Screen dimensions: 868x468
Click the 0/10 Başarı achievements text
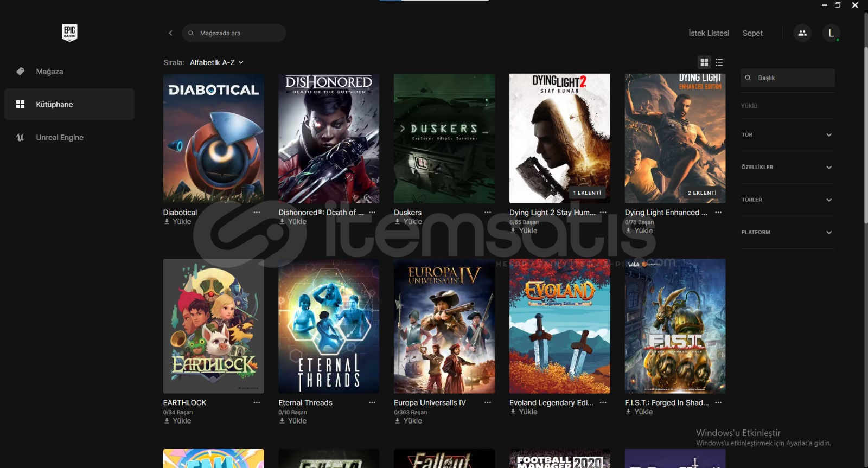[x=293, y=413]
